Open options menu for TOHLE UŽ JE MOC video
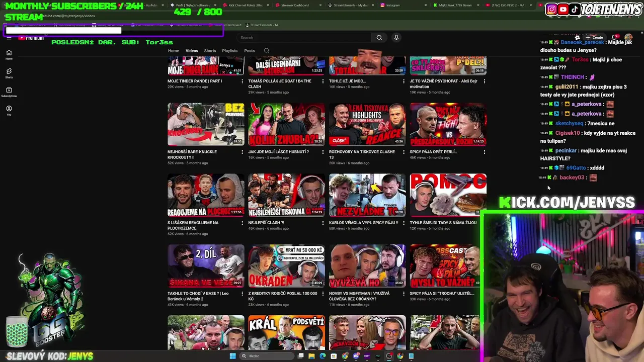 [404, 81]
